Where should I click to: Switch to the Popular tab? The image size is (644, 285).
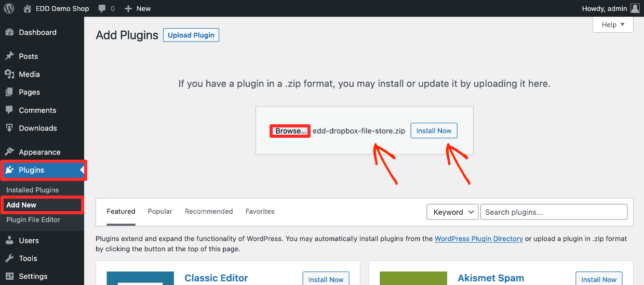click(160, 211)
